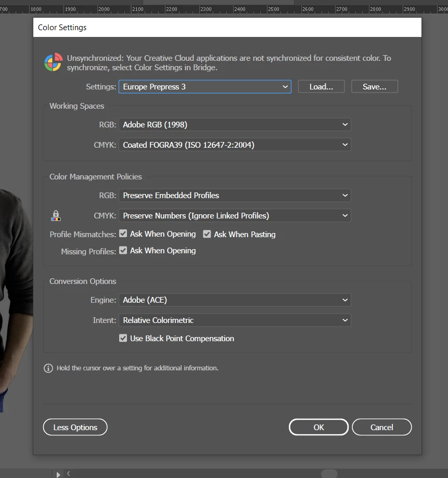Click the CMYK policy lock icon

coord(56,216)
